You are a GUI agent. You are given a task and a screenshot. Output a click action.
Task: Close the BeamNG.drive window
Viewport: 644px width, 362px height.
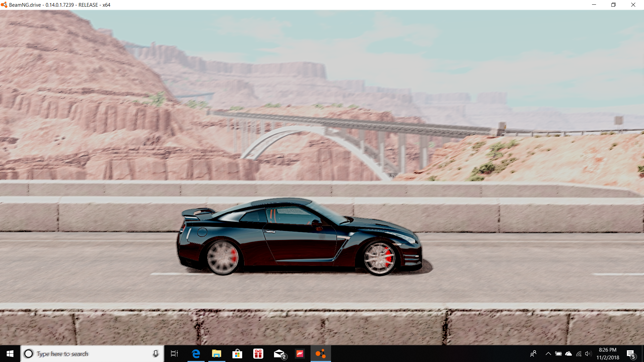(633, 5)
